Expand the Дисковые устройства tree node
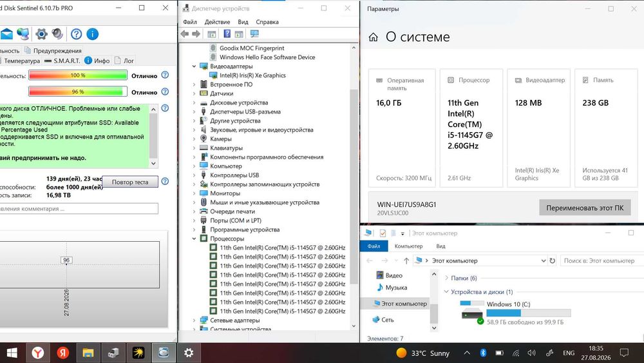The height and width of the screenshot is (363, 644). (x=194, y=103)
